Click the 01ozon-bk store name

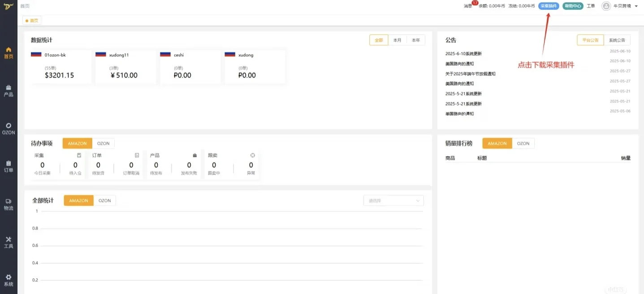55,55
